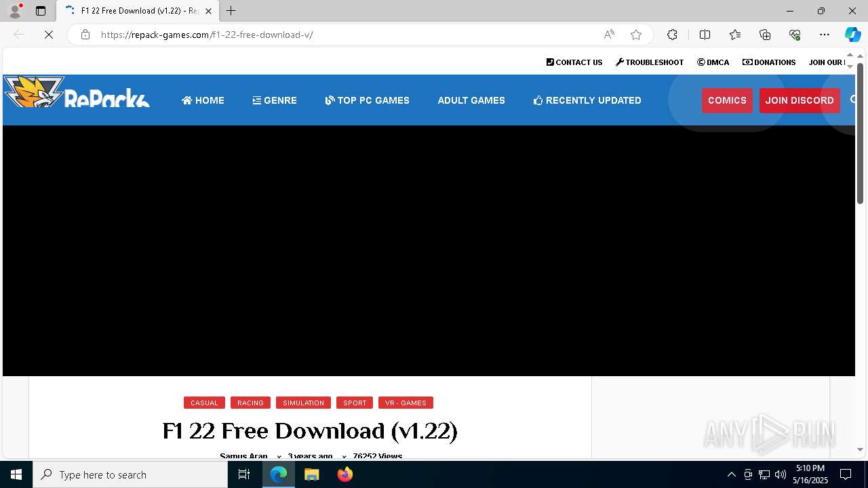Select the Racing category tag
This screenshot has height=488, width=868.
click(250, 403)
